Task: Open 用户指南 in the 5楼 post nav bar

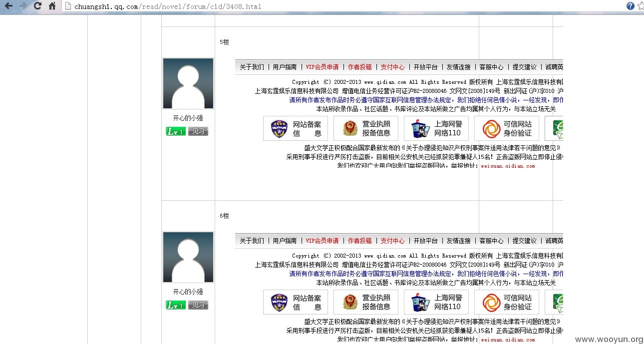Action: pos(285,67)
